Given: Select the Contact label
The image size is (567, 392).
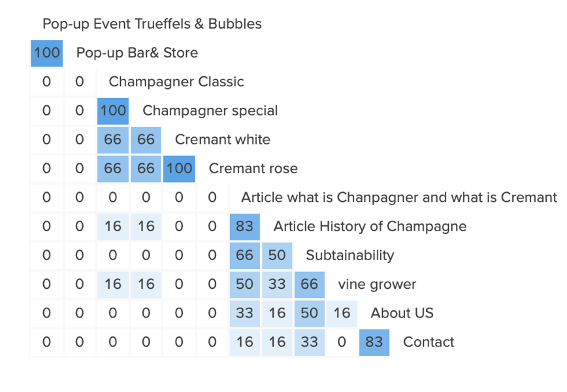Looking at the screenshot, I should point(429,342).
